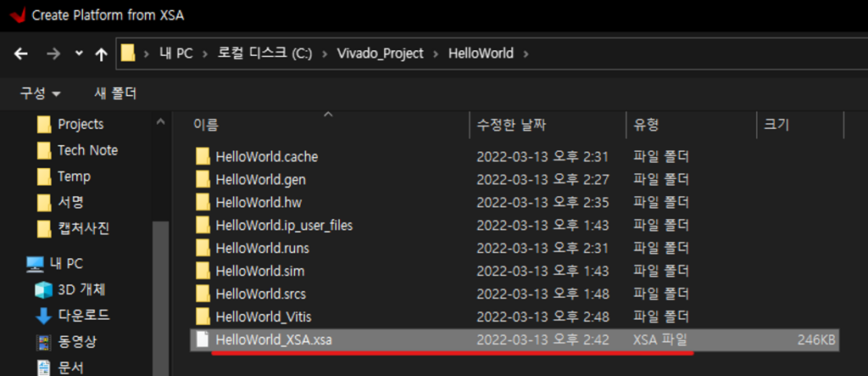Select the Temp folder in sidebar
Viewport: 868px width, 376px height.
(x=74, y=177)
